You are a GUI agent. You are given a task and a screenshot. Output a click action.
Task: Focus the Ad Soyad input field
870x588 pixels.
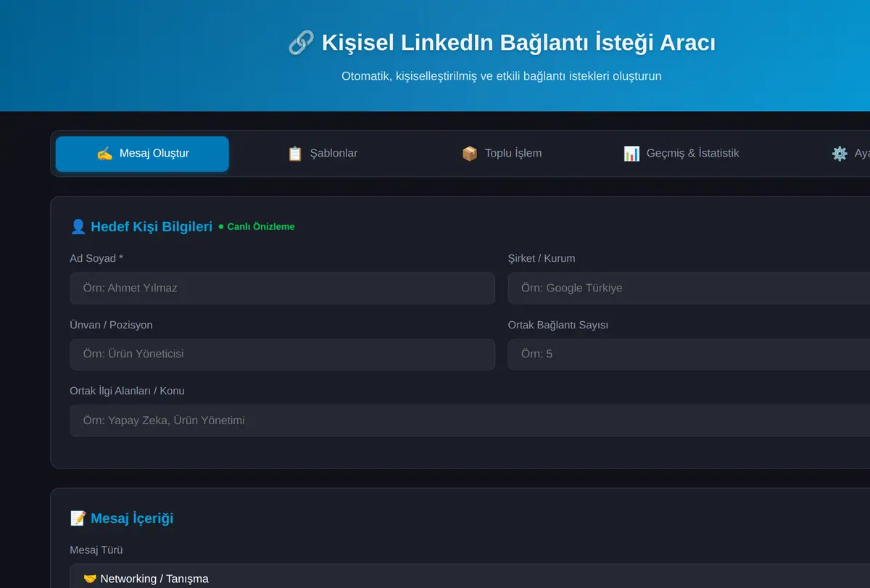(283, 288)
